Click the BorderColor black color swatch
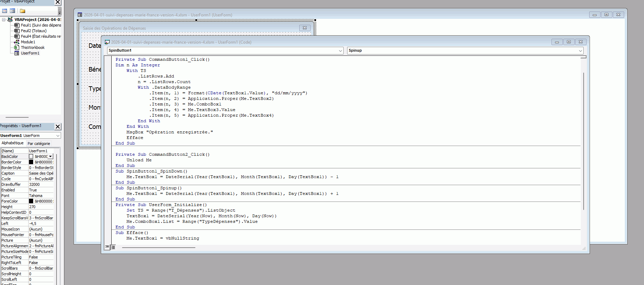Viewport: 644px width, 285px height. [31, 162]
